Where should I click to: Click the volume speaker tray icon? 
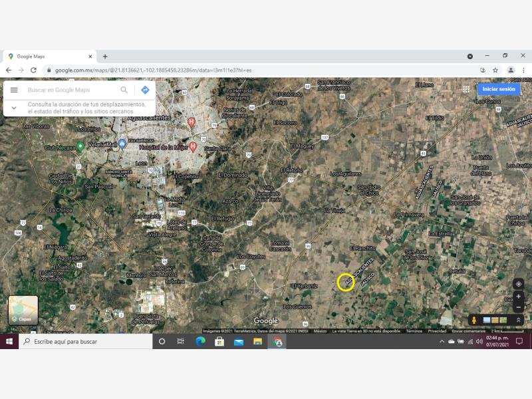479,342
